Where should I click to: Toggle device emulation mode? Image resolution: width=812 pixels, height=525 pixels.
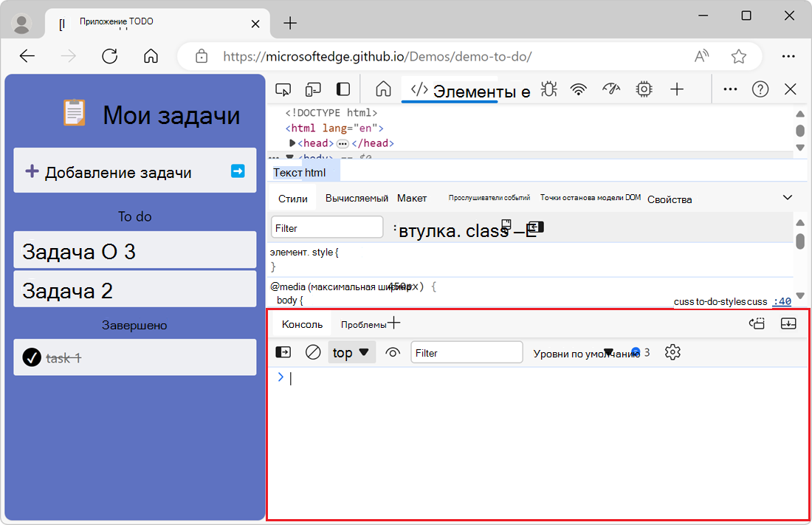click(x=313, y=89)
